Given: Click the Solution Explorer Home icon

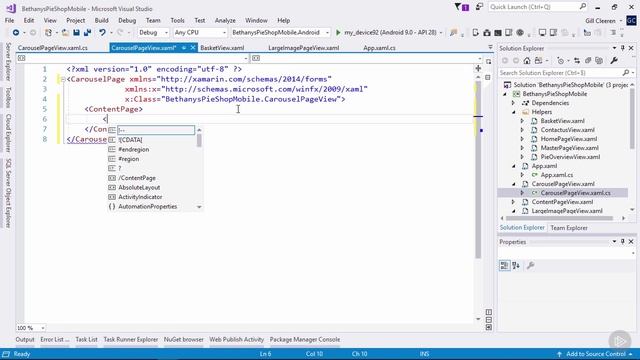Looking at the screenshot, I should pos(527,61).
